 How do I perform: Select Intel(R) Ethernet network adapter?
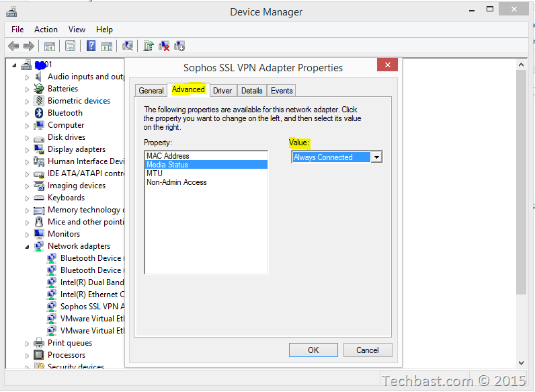(x=92, y=295)
